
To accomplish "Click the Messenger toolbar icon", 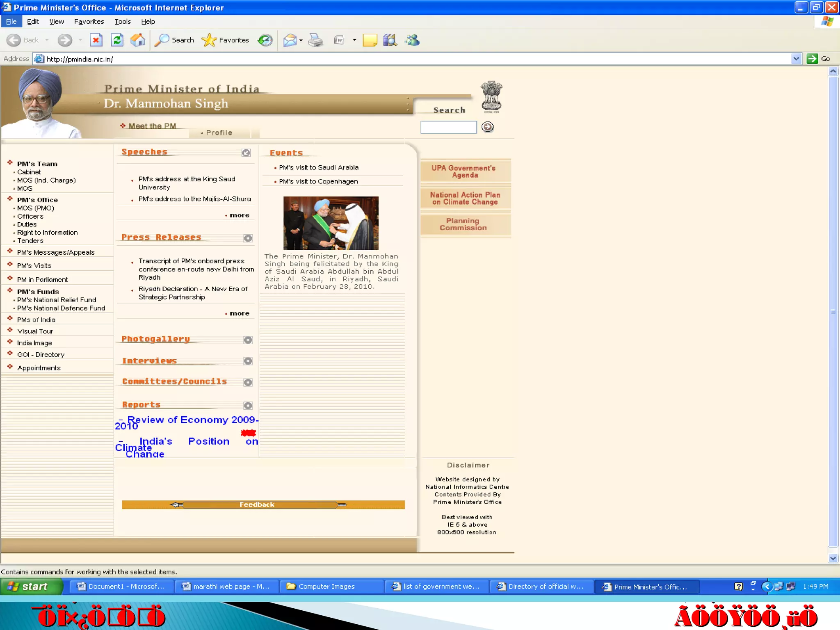I will [412, 40].
